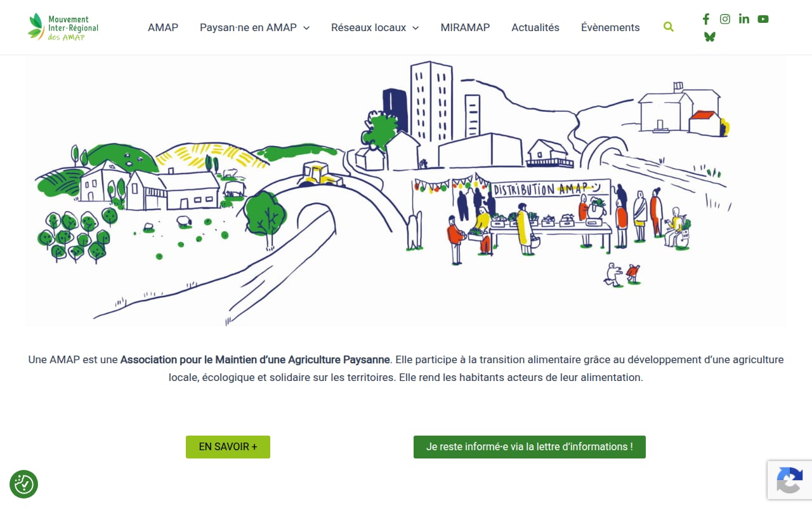The width and height of the screenshot is (812, 508).
Task: Expand the Réseaux locaux submenu arrow
Action: click(416, 28)
